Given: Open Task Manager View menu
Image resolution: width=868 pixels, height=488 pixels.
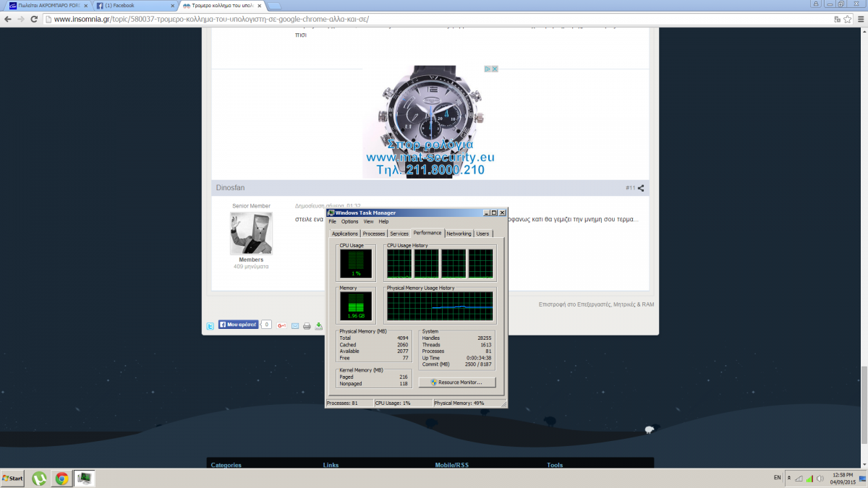Looking at the screenshot, I should [x=368, y=221].
